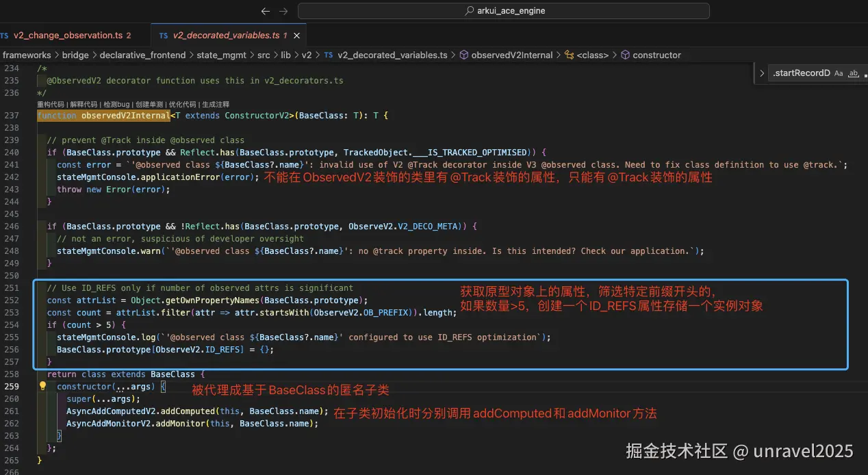Go back using the left arrow

pos(266,11)
